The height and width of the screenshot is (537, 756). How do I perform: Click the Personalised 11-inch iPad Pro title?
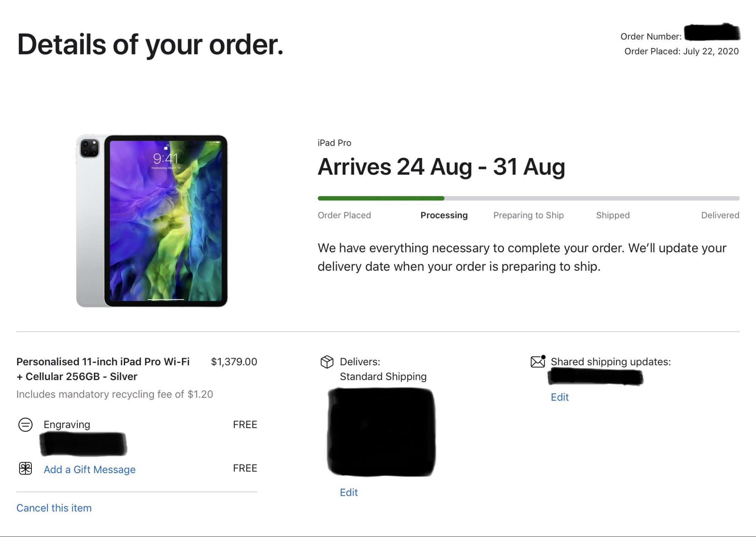coord(103,369)
